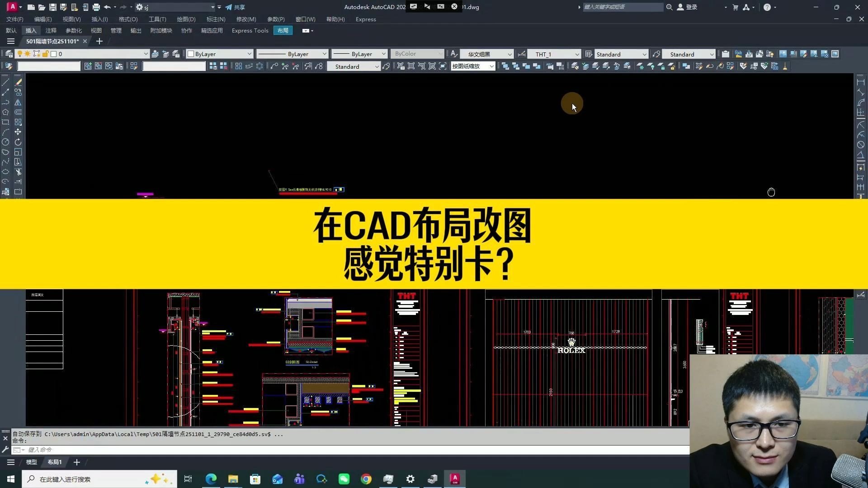Switch to the 模型 tab
Viewport: 868px width, 488px height.
point(31,462)
